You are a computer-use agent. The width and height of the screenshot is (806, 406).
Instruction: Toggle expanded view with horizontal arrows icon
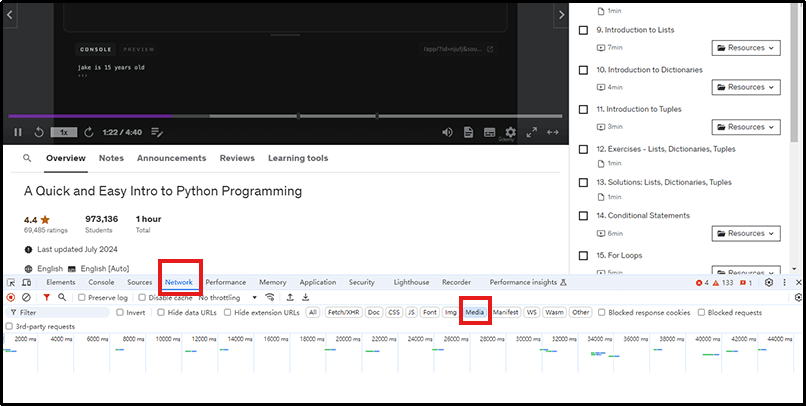(554, 132)
